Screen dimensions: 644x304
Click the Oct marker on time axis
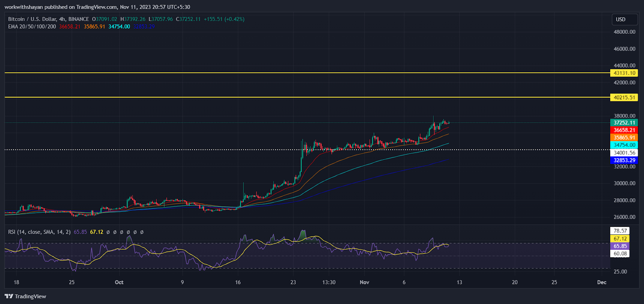coord(119,282)
